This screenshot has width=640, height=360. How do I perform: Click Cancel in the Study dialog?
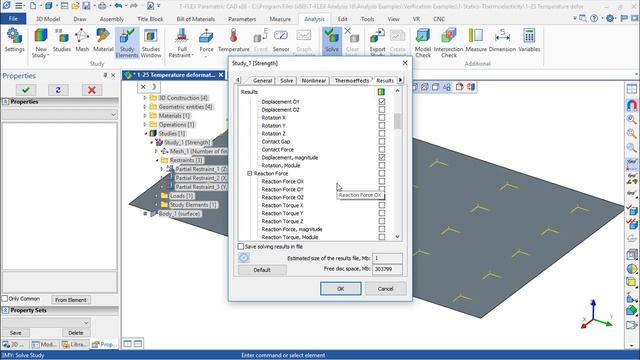pos(385,289)
